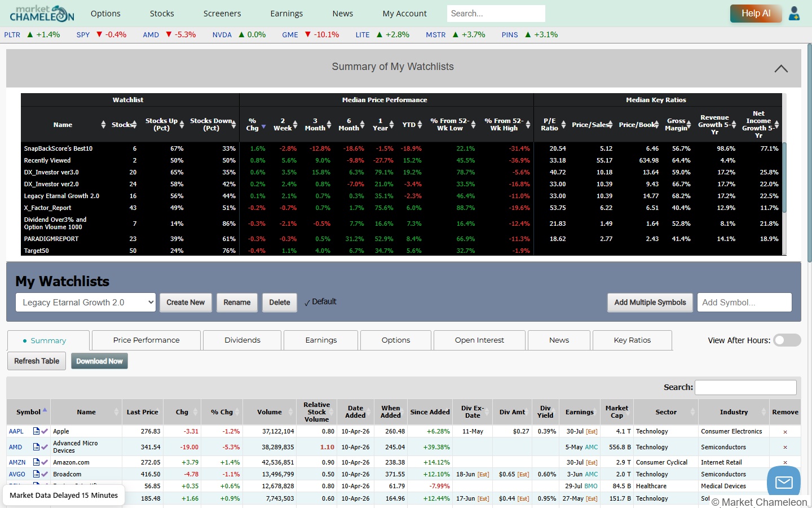This screenshot has height=508, width=812.
Task: Sort summary by 1 Year performance
Action: tap(391, 125)
